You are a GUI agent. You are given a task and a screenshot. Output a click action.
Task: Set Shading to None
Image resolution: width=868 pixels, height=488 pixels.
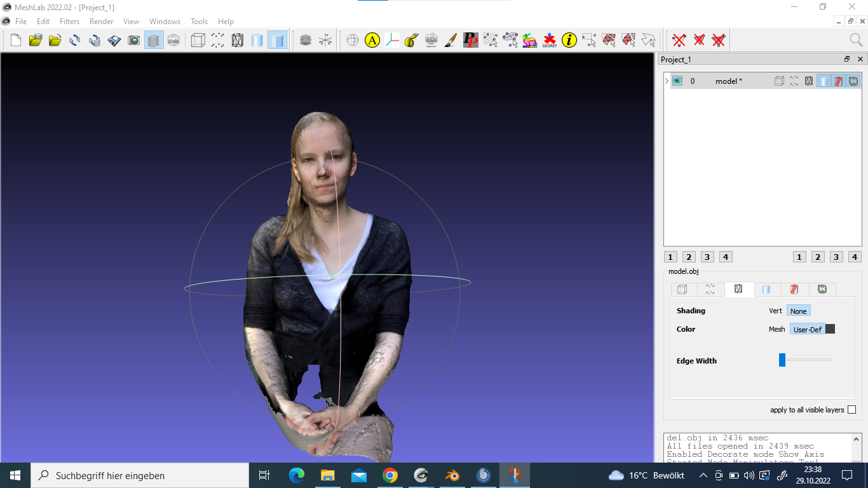coord(799,311)
